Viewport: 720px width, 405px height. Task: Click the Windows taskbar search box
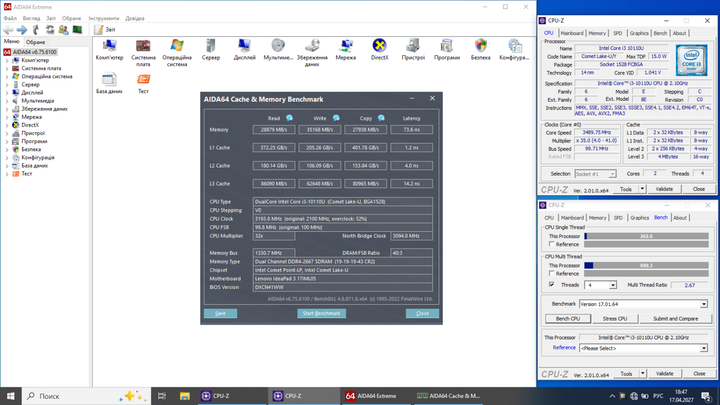(x=86, y=396)
